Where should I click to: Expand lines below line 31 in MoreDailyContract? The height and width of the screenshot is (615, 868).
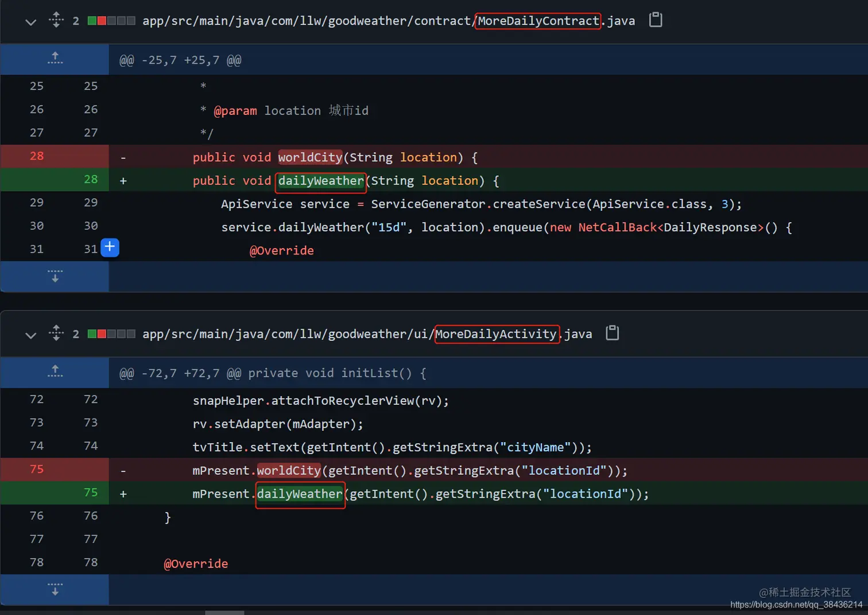point(55,276)
